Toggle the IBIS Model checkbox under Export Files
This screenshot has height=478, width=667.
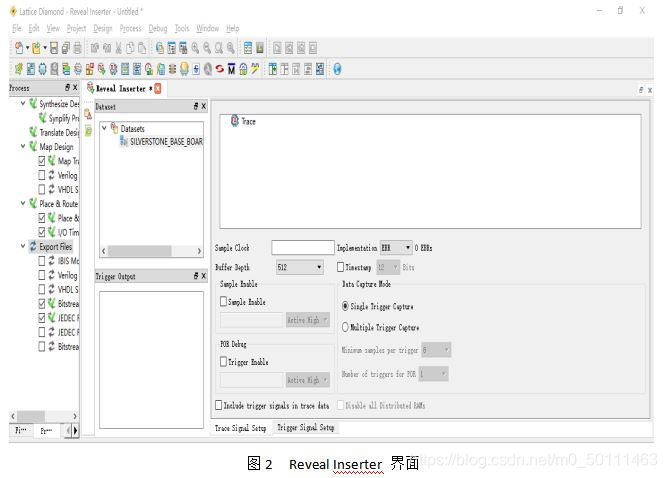click(x=42, y=261)
